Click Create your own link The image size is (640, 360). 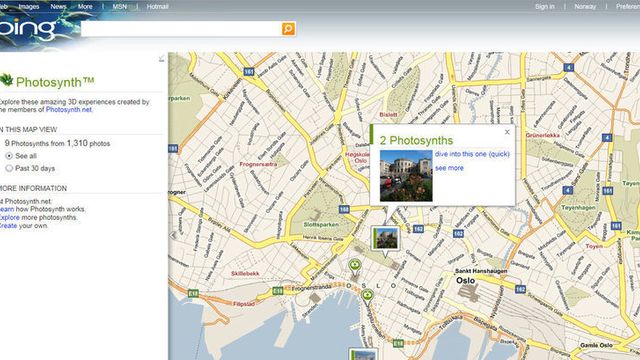pyautogui.click(x=8, y=226)
